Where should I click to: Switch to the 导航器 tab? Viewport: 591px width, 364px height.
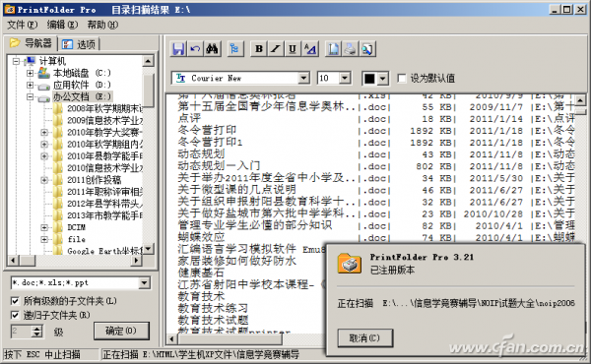(32, 43)
